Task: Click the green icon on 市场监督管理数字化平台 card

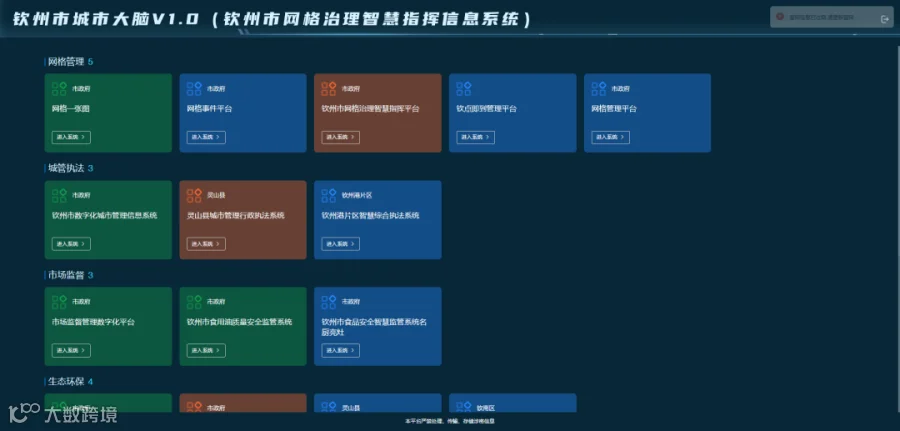Action: pos(59,302)
